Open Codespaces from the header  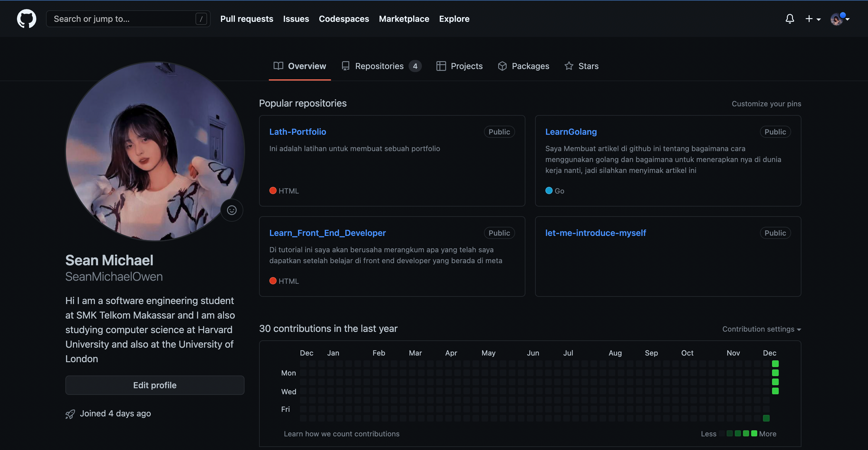[344, 19]
